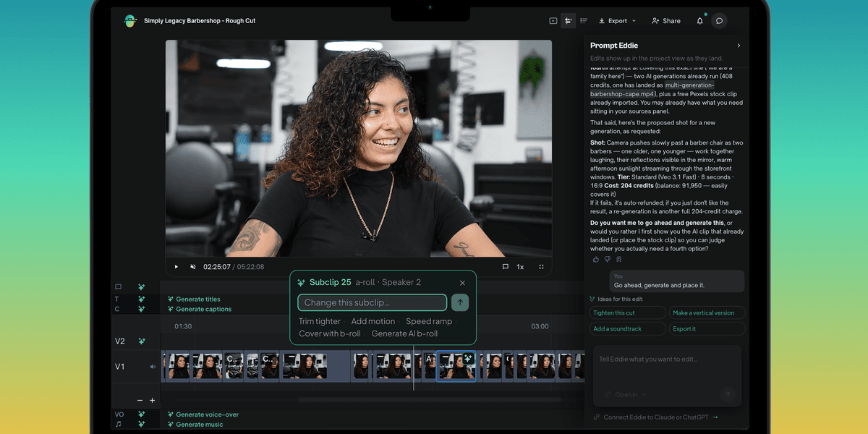Mute the V1 track speaker
This screenshot has width=868, height=434.
[x=153, y=367]
